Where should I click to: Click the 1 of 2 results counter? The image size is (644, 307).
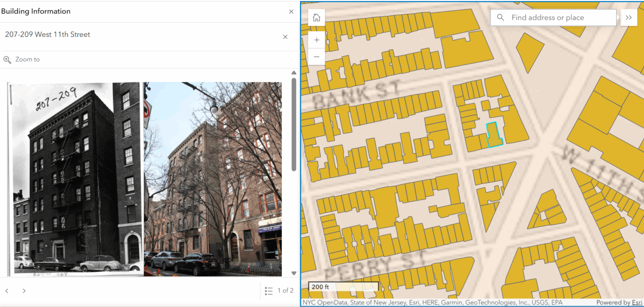[285, 291]
